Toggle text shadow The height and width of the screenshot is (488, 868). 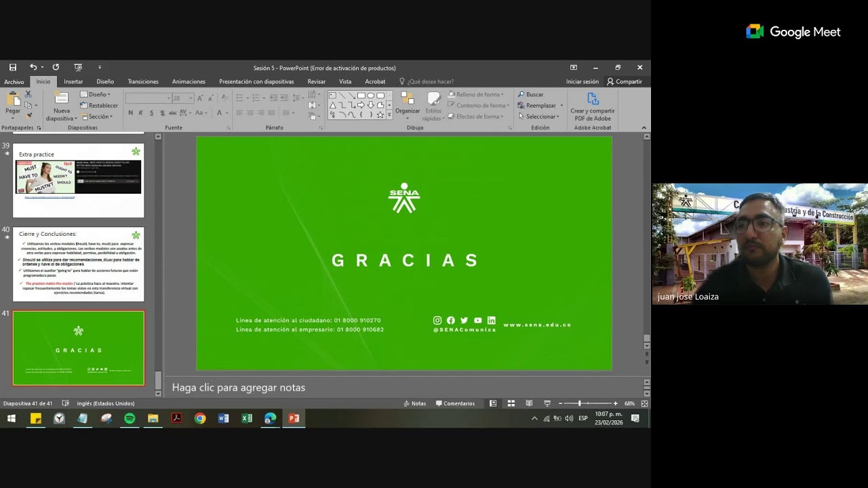pyautogui.click(x=162, y=113)
